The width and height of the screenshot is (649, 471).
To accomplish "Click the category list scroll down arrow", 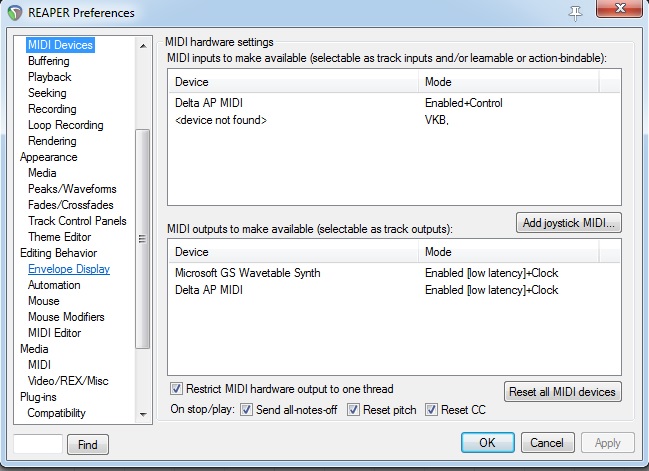I will click(143, 414).
